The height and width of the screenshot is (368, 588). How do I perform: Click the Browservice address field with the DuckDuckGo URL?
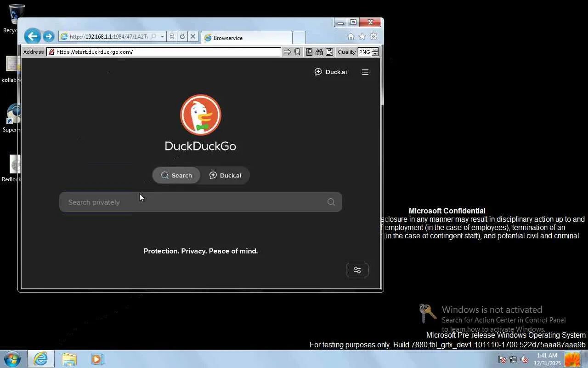[164, 52]
